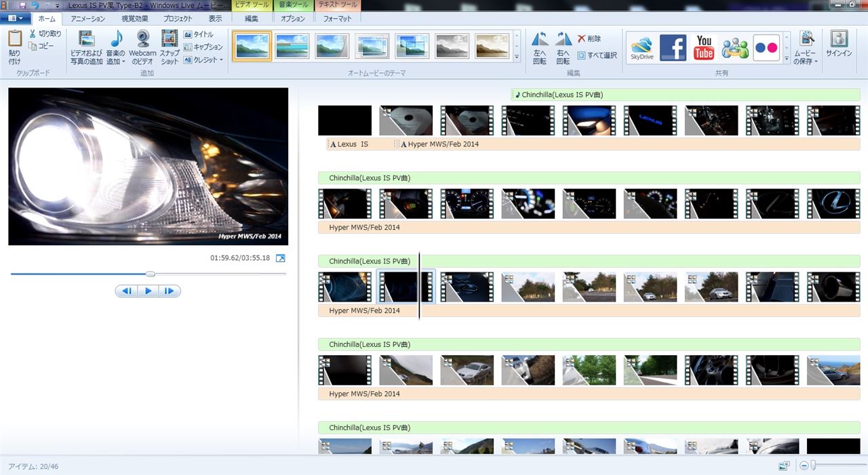Share to YouTube

(x=704, y=47)
